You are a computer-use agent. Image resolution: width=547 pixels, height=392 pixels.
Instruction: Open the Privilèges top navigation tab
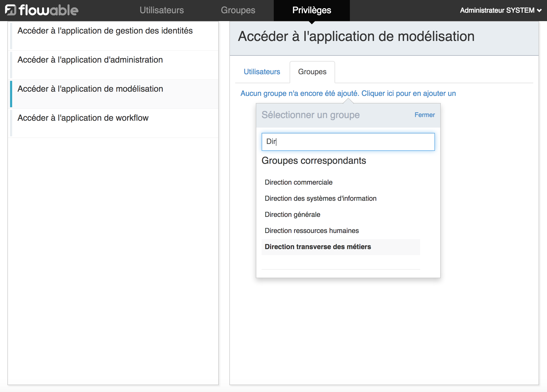(312, 10)
